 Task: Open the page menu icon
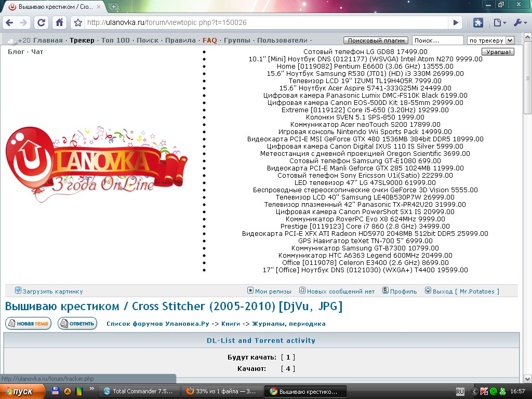click(x=500, y=23)
